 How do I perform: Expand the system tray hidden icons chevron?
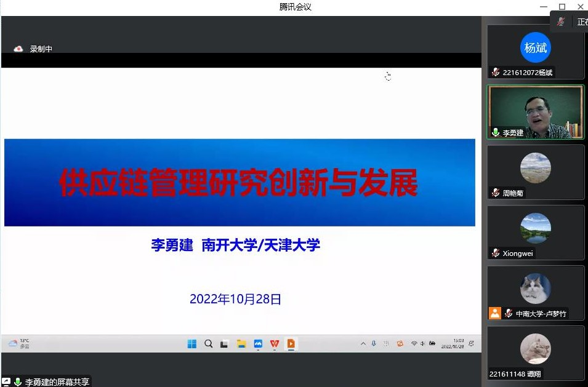(363, 344)
